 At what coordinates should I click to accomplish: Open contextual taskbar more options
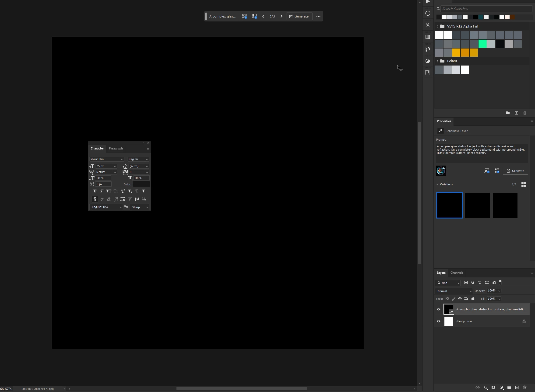tap(318, 16)
